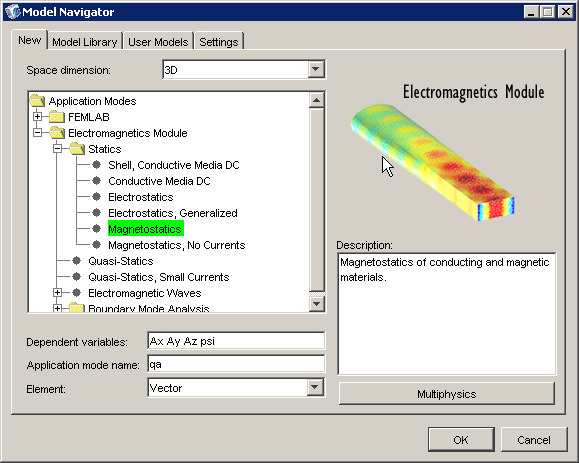Select the Electromagnetic Waves item
Screen dimensions: 579x463
[144, 293]
